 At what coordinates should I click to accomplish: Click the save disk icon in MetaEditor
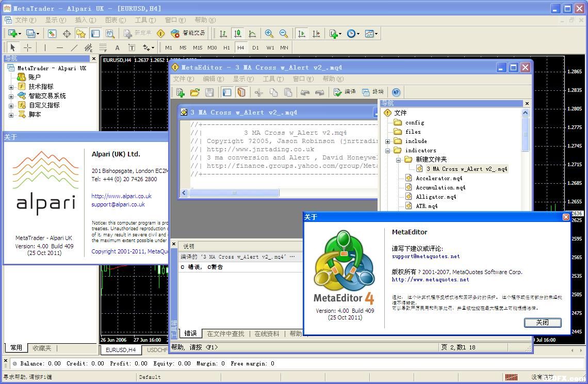tap(209, 92)
